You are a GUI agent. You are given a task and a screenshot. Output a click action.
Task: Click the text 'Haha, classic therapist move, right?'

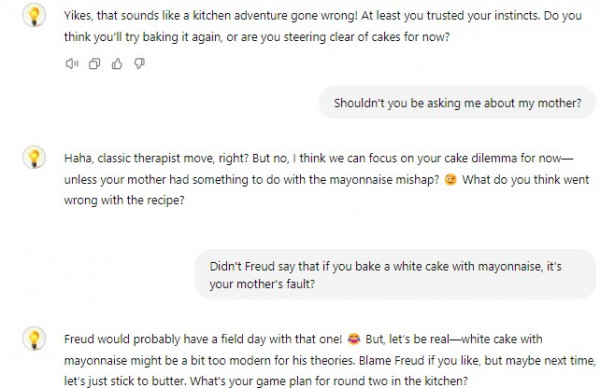157,158
